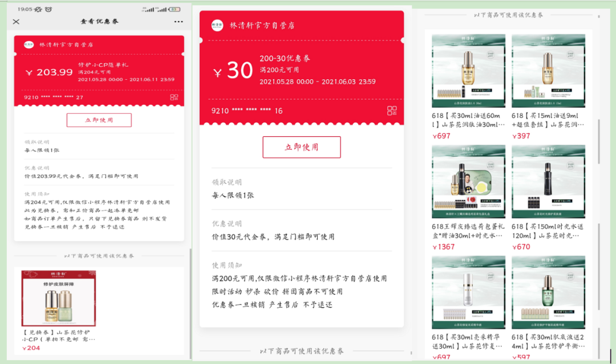Tap the QR code icon on ¥203.99 coupon
This screenshot has height=364, width=616.
[174, 97]
